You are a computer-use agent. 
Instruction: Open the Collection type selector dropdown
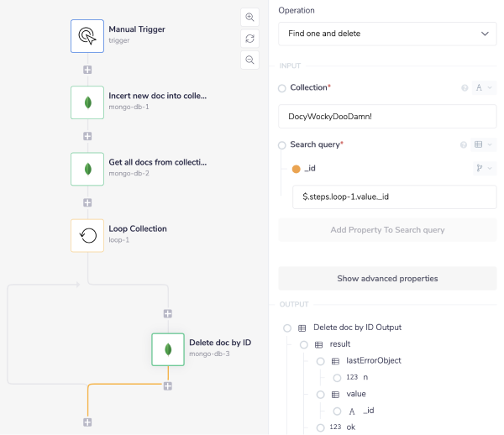pyautogui.click(x=485, y=87)
